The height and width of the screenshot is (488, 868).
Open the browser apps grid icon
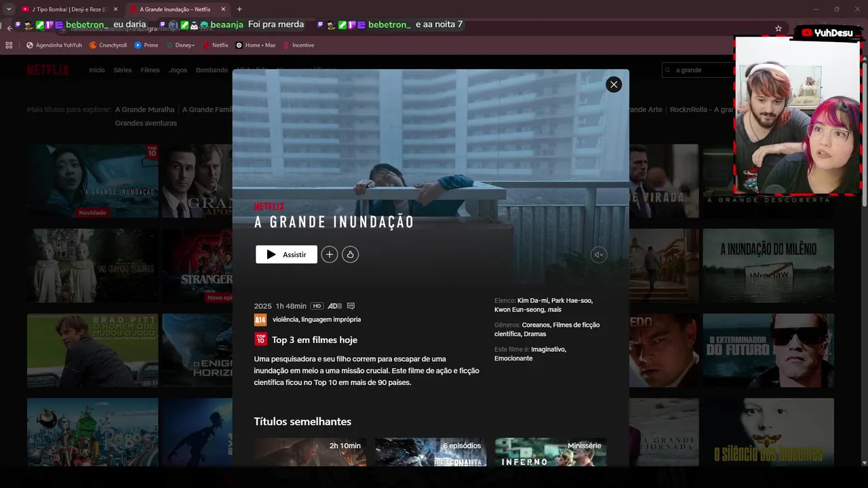pos(9,45)
